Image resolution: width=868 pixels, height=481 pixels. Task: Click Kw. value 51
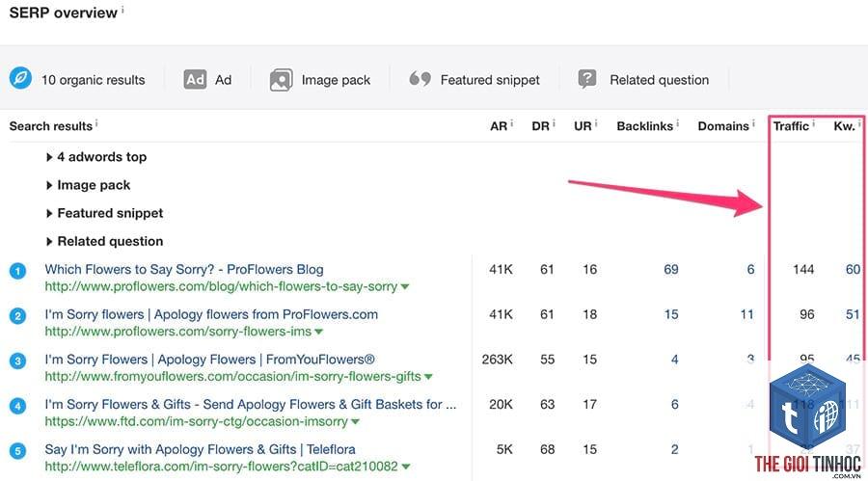point(854,314)
